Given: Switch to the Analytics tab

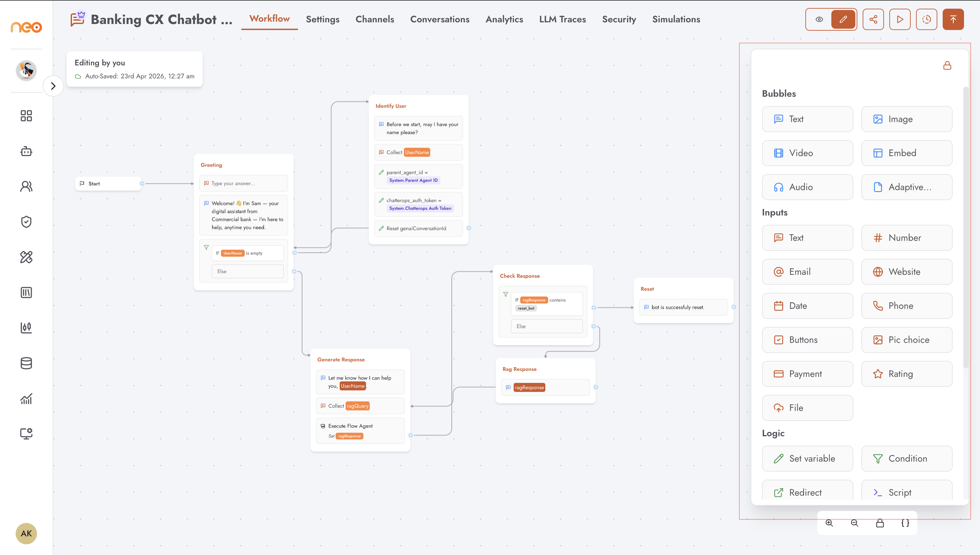Looking at the screenshot, I should 504,19.
